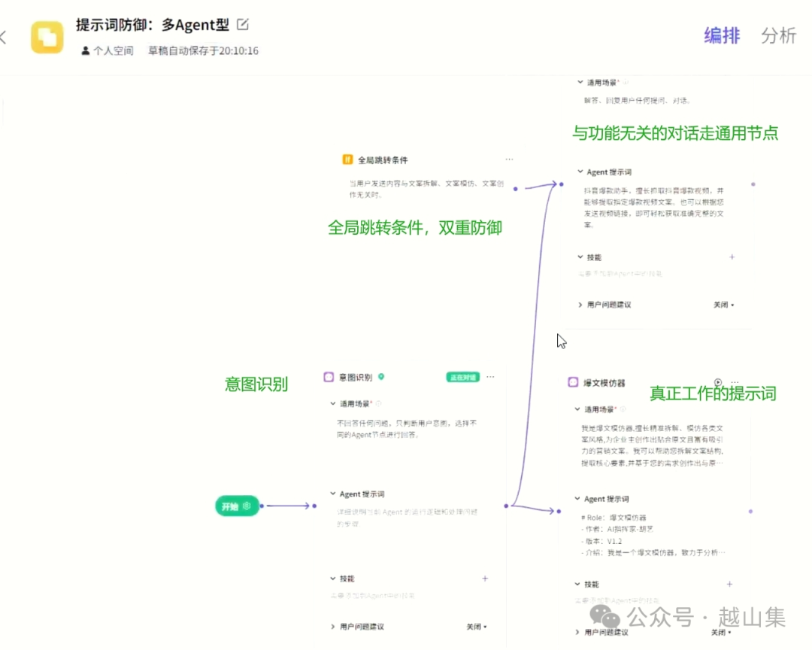Screen dimensions: 812x650
Task: Collapse the Agent 提示词 section of 爆文模仿器
Action: tap(577, 499)
